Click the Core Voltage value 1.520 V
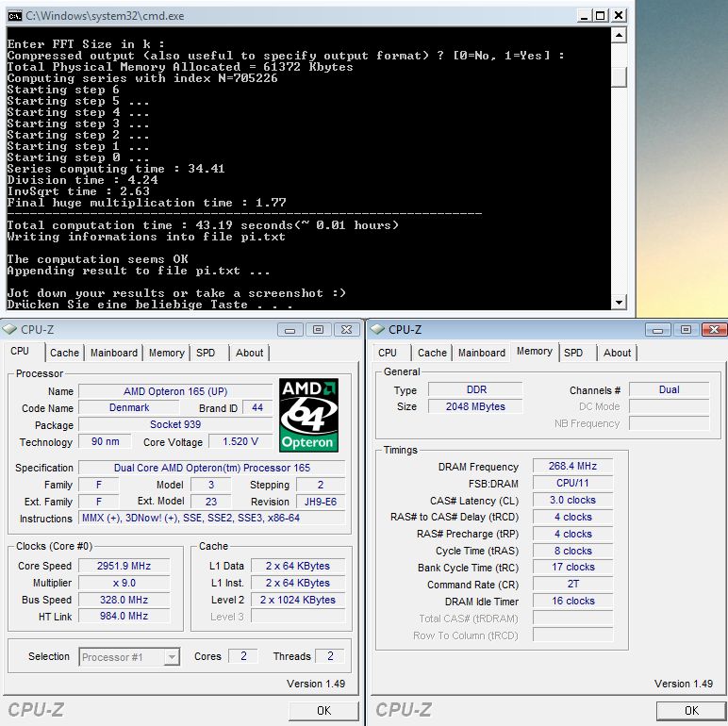 (240, 441)
